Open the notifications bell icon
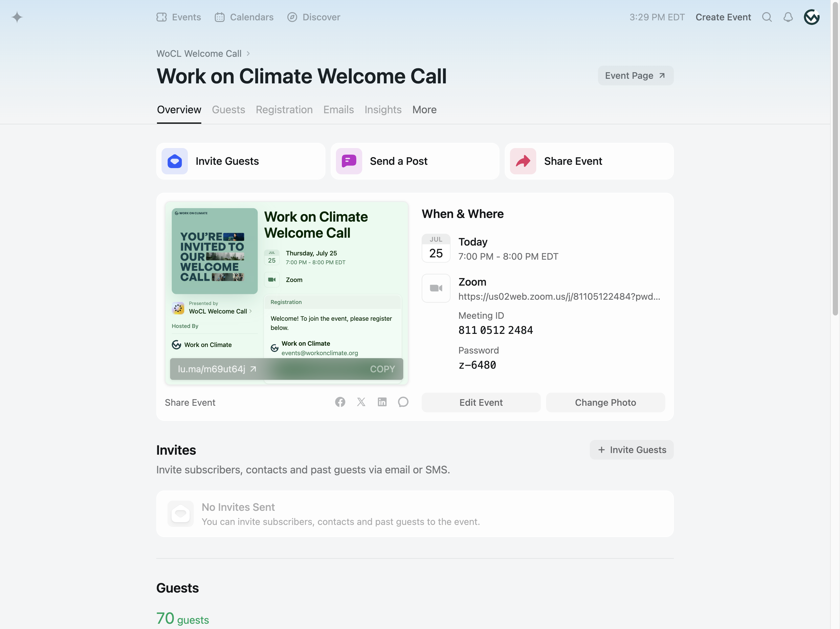 coord(788,17)
